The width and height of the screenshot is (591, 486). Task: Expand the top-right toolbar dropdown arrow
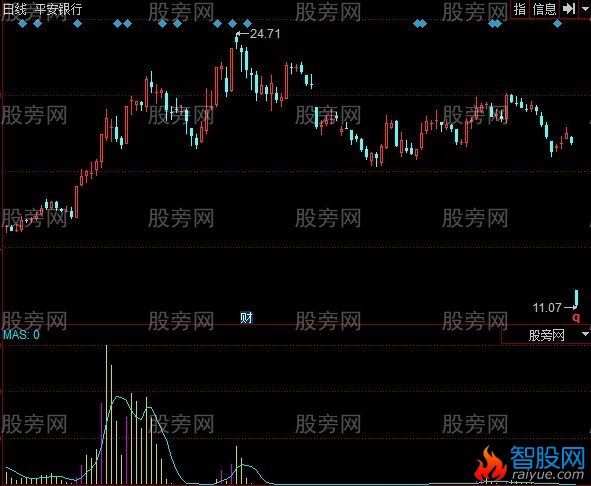pyautogui.click(x=585, y=8)
